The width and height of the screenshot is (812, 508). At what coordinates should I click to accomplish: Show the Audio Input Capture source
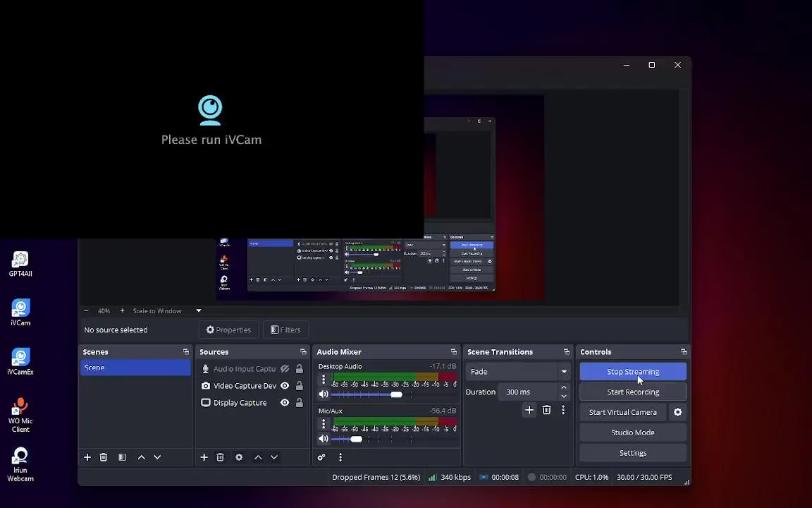[285, 368]
